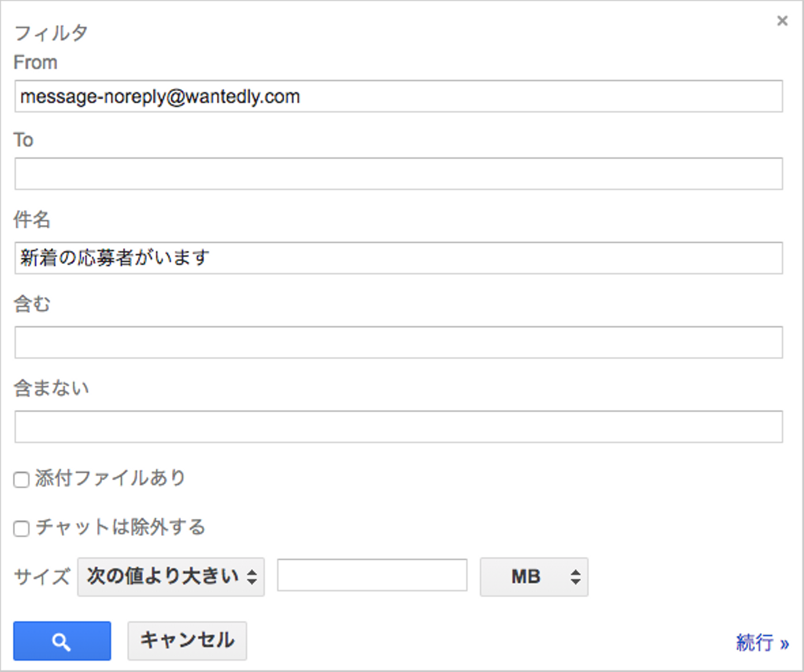
Task: Select the 件名 field with 新着の応募者がいます
Action: [399, 258]
